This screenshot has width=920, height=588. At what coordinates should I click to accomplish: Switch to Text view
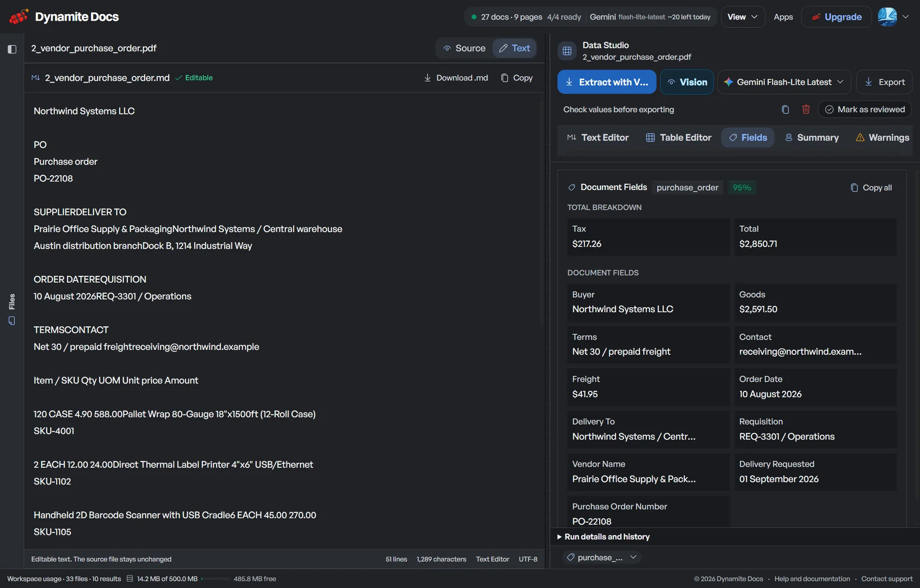tap(514, 48)
